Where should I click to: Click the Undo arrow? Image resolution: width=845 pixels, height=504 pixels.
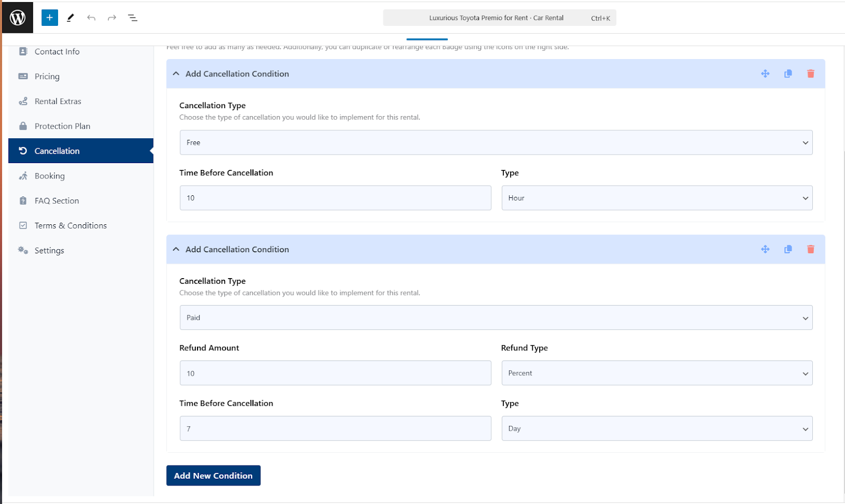[x=91, y=17]
